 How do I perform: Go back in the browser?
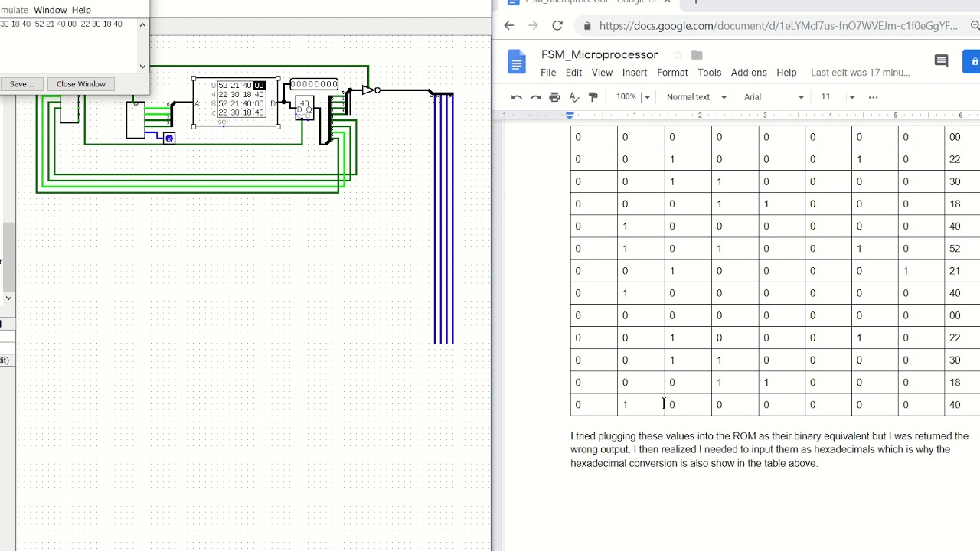click(509, 26)
